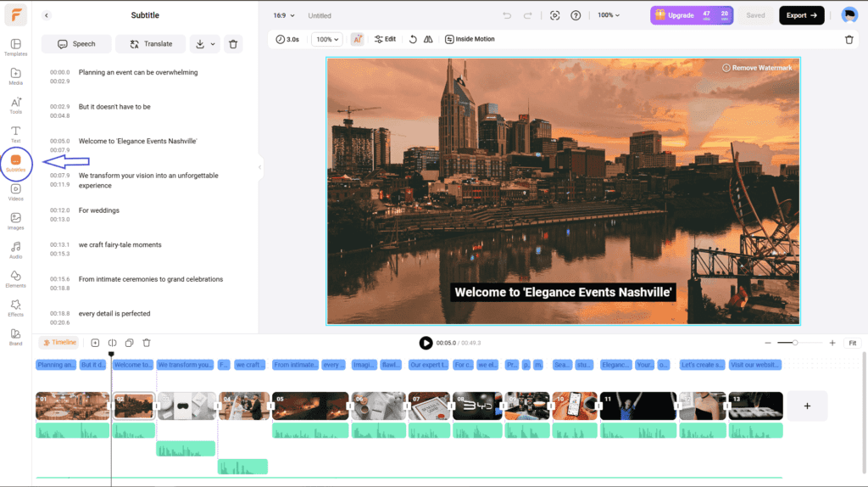Click the subtitle caption on preview canvas

[x=563, y=292]
